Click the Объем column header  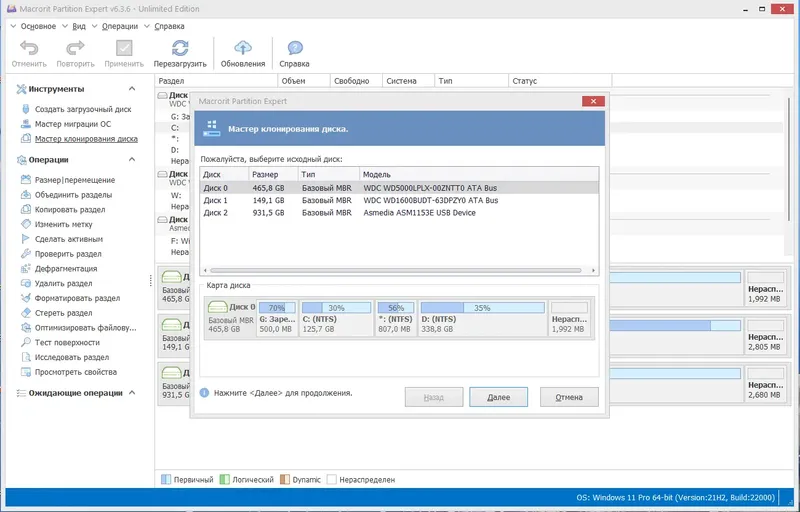(x=304, y=81)
